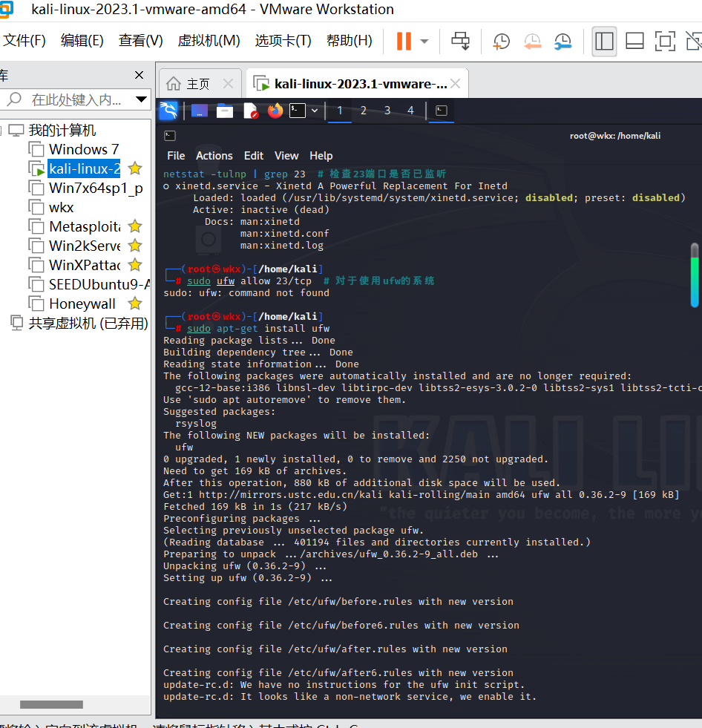Select WinXPattac virtual machine
702x728 pixels.
85,265
